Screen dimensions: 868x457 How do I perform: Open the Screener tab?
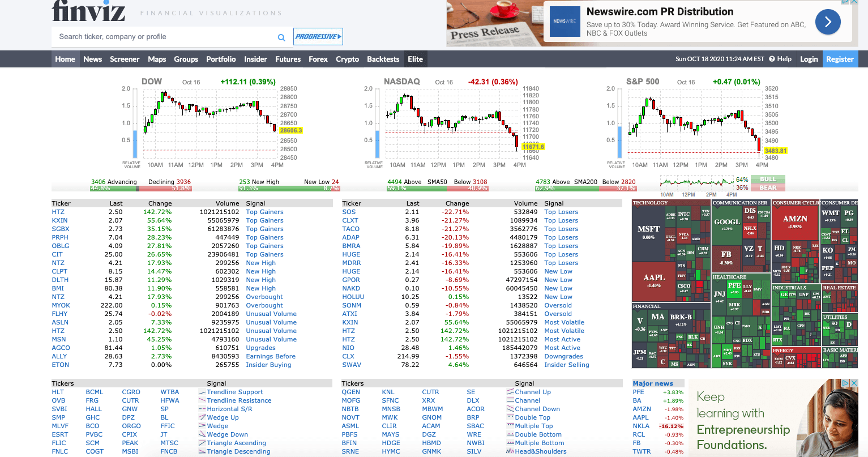pyautogui.click(x=125, y=59)
